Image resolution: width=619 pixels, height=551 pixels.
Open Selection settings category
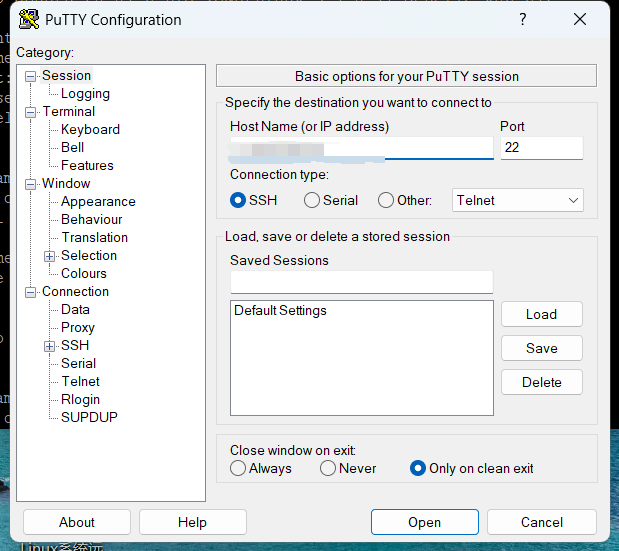tap(89, 255)
